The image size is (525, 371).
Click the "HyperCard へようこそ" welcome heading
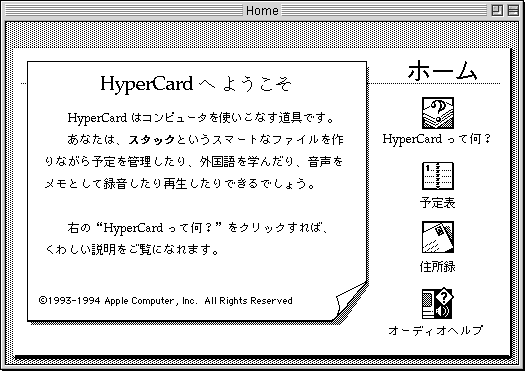point(196,84)
